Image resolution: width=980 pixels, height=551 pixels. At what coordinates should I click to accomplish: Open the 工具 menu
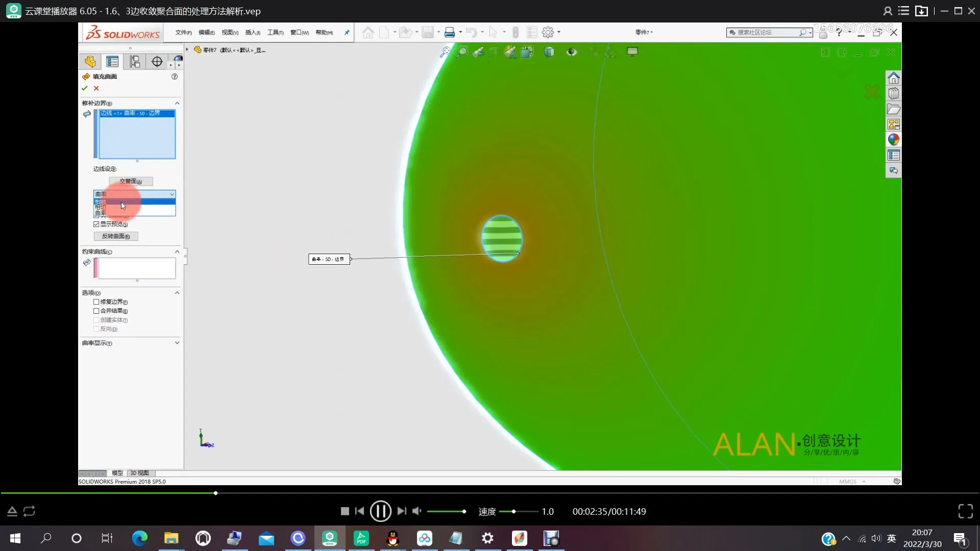click(275, 32)
